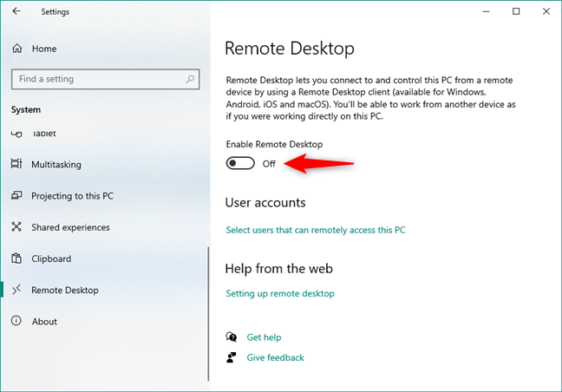Click the partially visible Tablet icon
The height and width of the screenshot is (392, 562).
click(16, 134)
